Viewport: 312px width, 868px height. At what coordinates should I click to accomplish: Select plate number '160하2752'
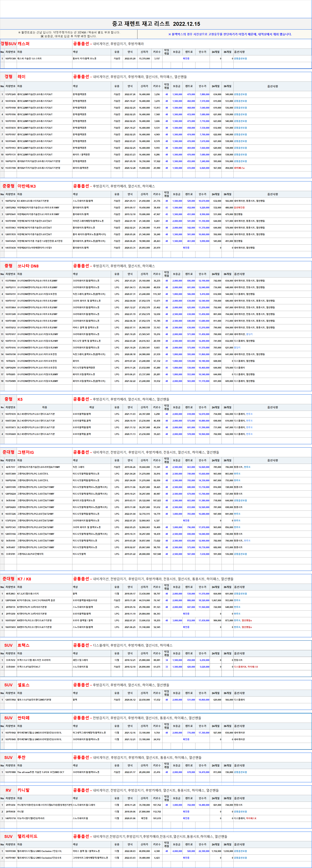[x=10, y=201]
